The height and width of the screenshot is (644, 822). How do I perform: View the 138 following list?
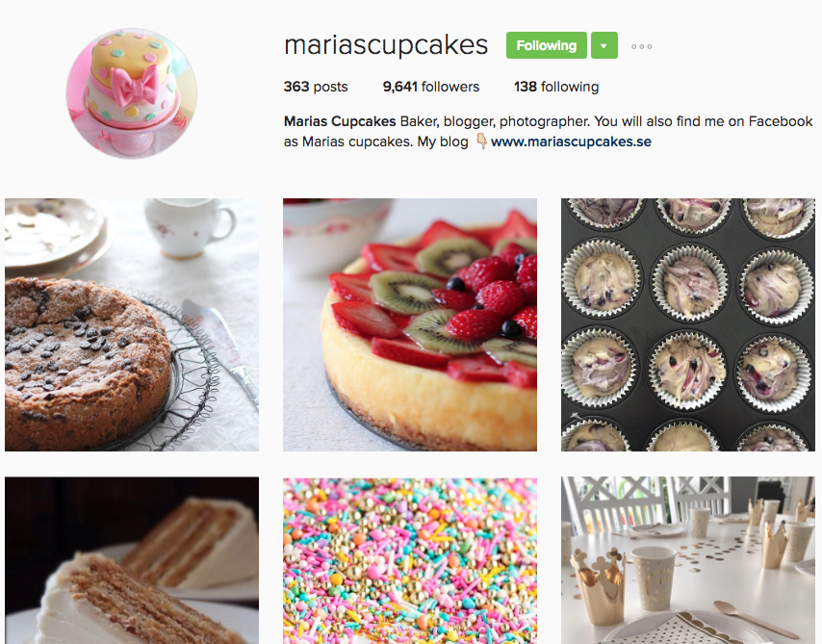556,87
